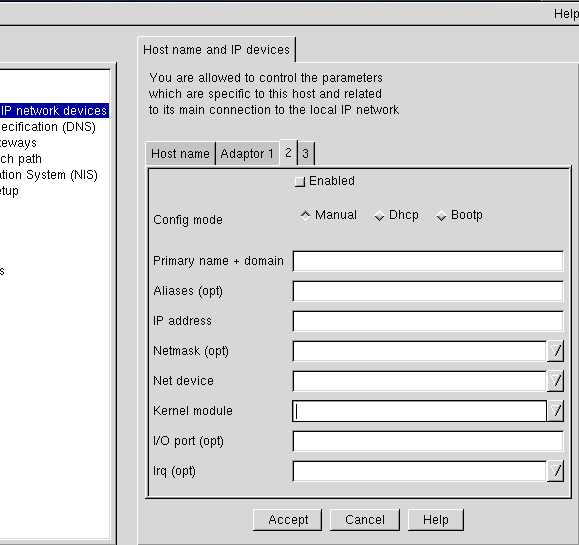This screenshot has width=579, height=545.
Task: Open the Netmask dropdown arrow
Action: click(556, 351)
